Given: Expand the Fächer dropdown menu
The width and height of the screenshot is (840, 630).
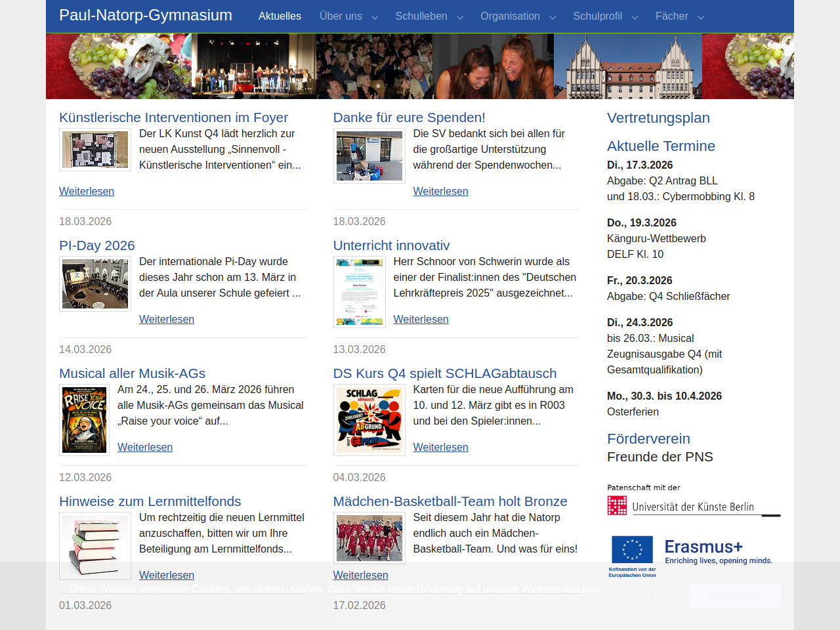Looking at the screenshot, I should [679, 16].
